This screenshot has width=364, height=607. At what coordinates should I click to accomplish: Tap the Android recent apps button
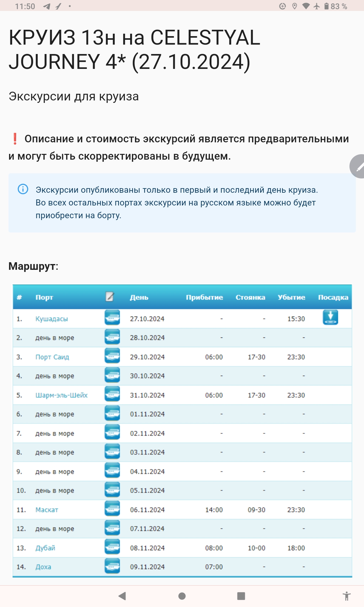241,596
